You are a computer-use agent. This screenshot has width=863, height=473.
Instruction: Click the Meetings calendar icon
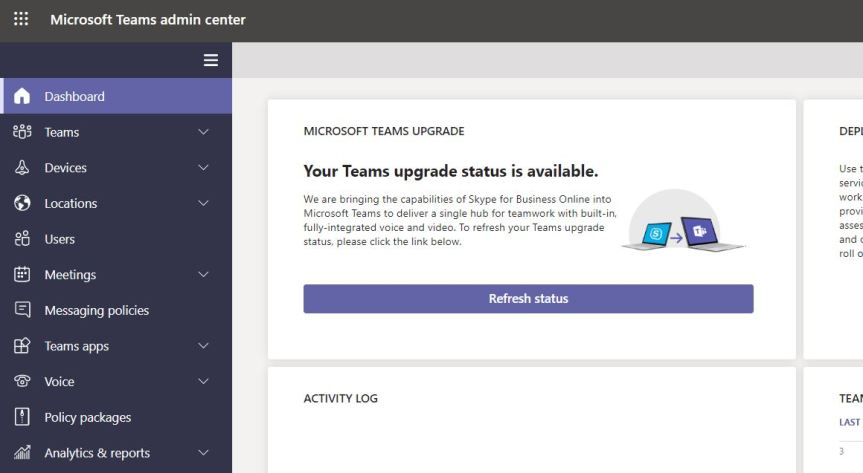tap(22, 275)
